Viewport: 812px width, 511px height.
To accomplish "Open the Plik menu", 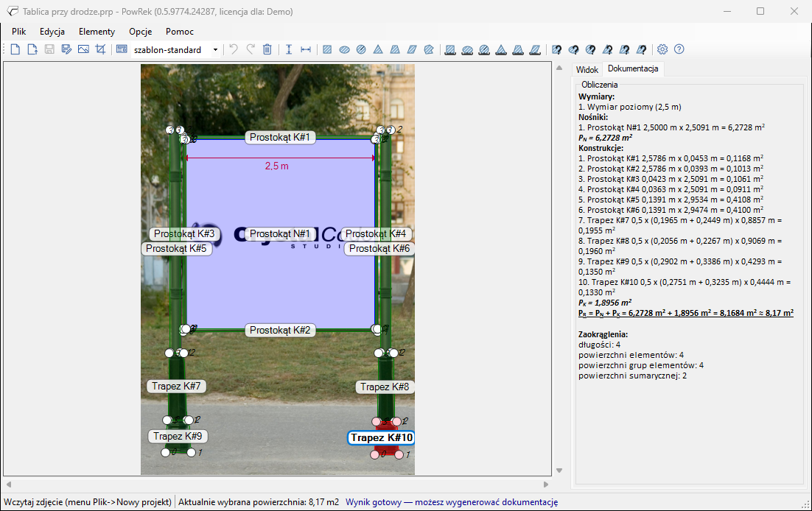I will pos(19,32).
